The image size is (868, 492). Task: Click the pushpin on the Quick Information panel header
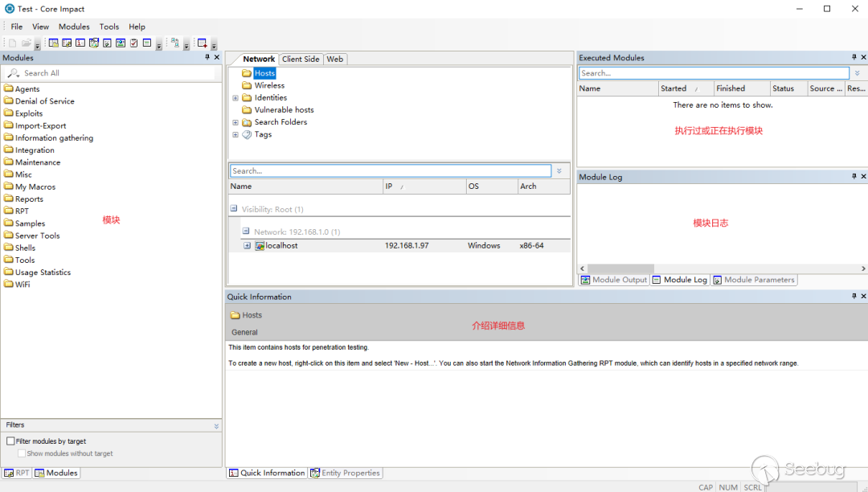[854, 296]
